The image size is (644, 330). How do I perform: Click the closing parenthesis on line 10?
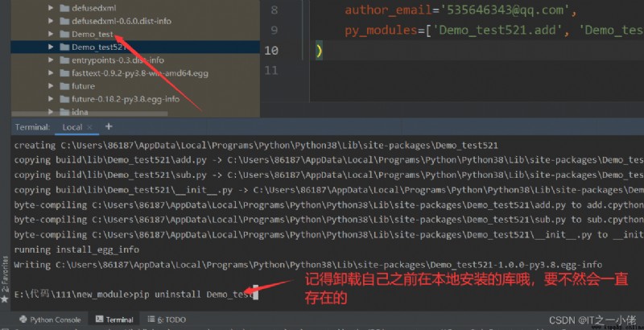(x=319, y=51)
